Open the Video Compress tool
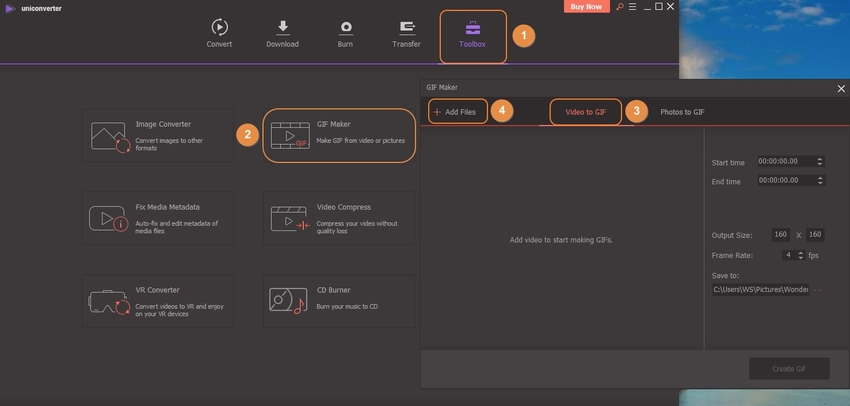This screenshot has height=406, width=850. tap(338, 218)
